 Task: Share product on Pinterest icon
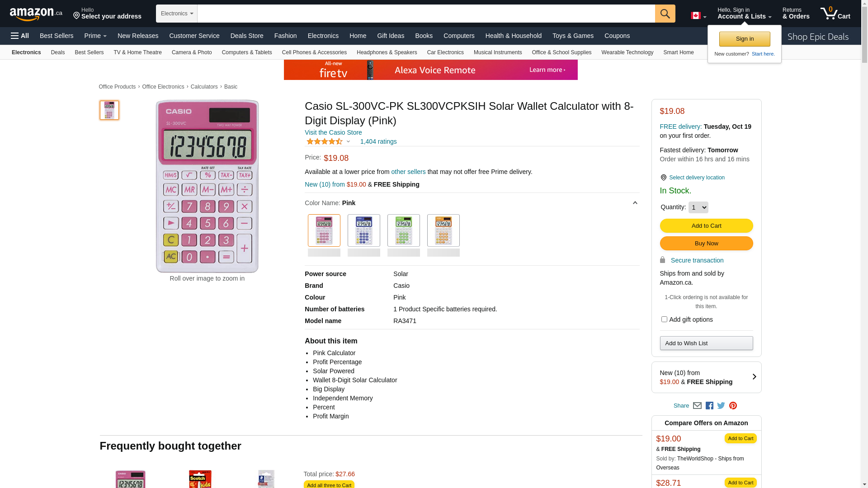733,406
